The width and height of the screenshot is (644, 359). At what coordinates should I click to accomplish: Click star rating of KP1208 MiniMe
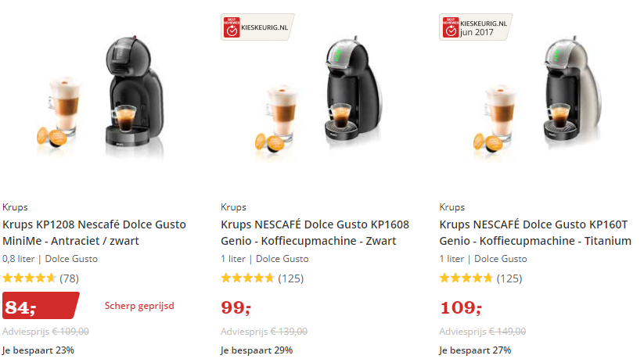point(29,278)
